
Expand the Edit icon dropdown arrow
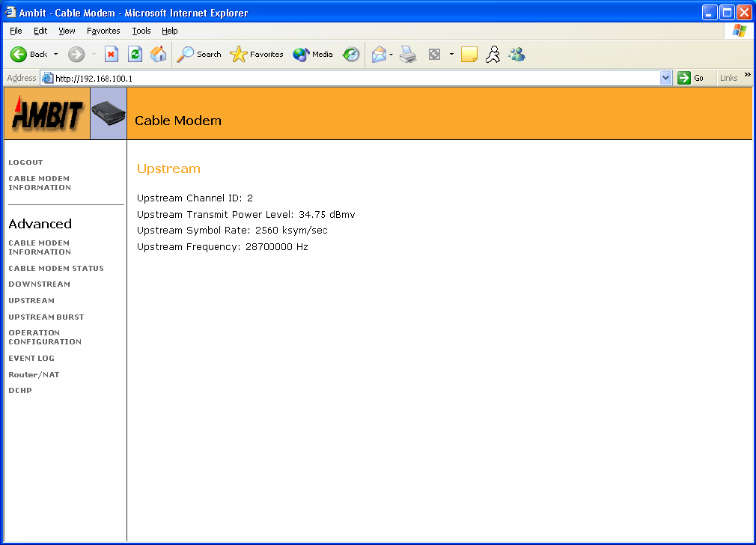(451, 55)
